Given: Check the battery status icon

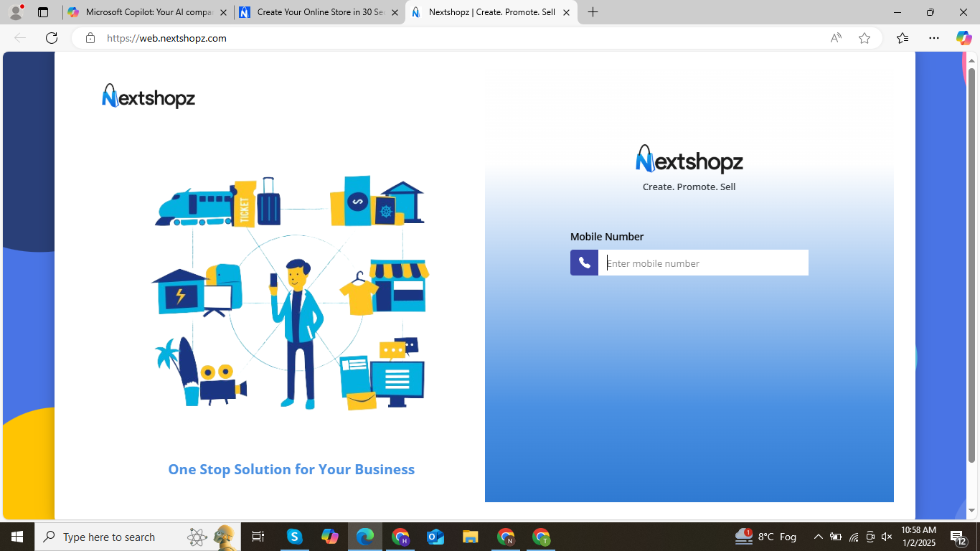Looking at the screenshot, I should 836,537.
